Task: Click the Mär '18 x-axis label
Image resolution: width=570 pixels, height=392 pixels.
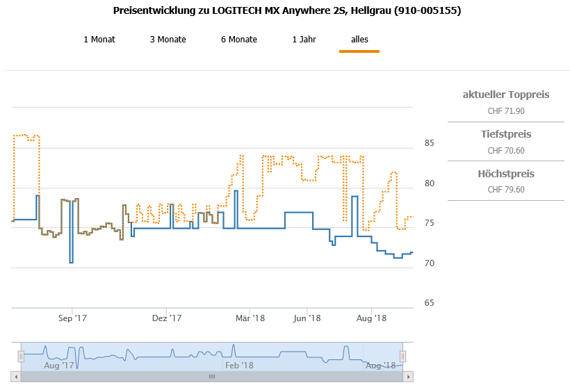Action: click(250, 318)
